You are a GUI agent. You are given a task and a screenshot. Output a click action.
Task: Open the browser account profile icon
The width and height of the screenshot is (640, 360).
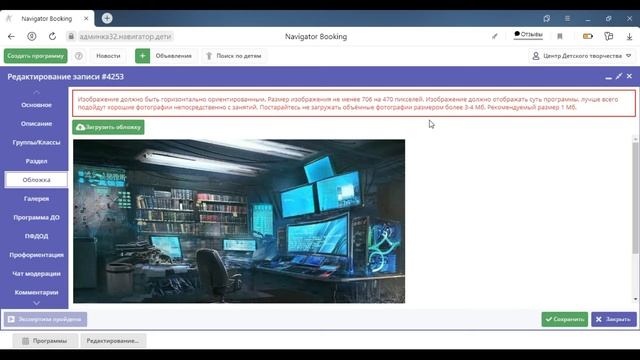[31, 36]
